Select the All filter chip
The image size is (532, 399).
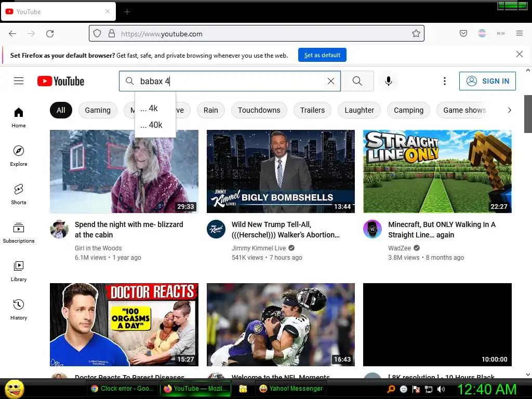(61, 110)
